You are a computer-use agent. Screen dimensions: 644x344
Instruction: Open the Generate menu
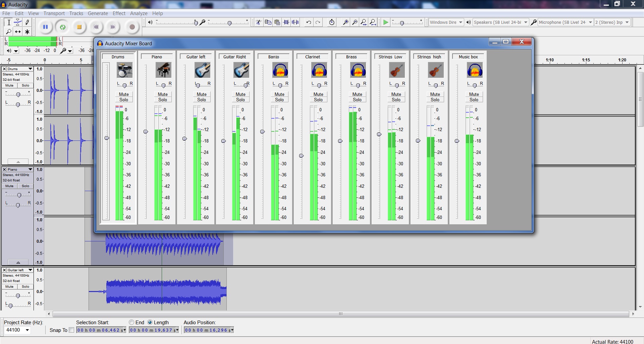pos(98,13)
